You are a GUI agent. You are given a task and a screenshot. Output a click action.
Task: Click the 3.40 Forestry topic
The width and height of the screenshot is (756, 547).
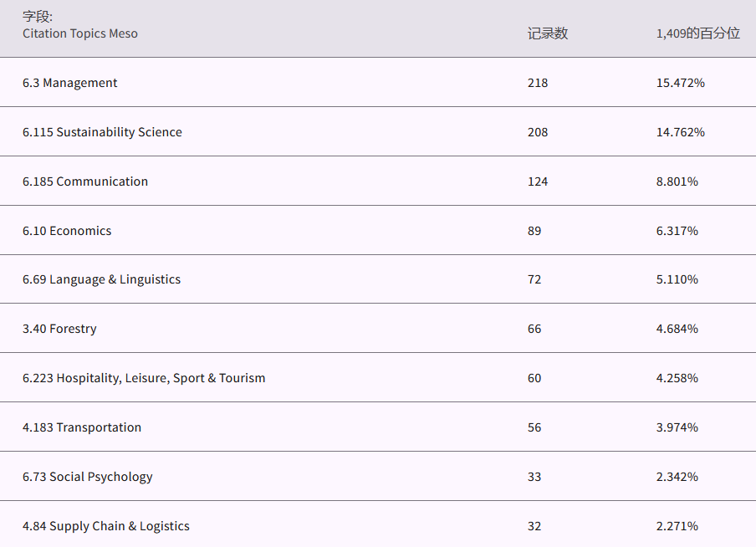click(x=59, y=329)
